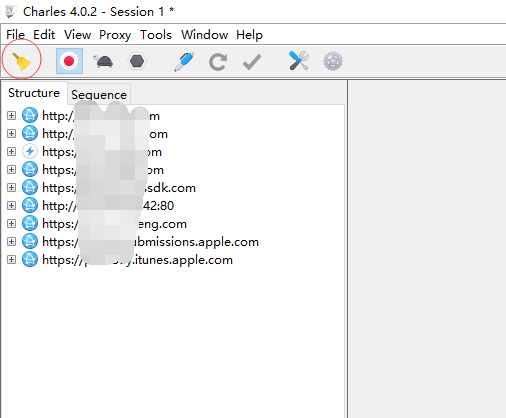Switch to the Structure tab
The height and width of the screenshot is (418, 506).
[x=34, y=93]
